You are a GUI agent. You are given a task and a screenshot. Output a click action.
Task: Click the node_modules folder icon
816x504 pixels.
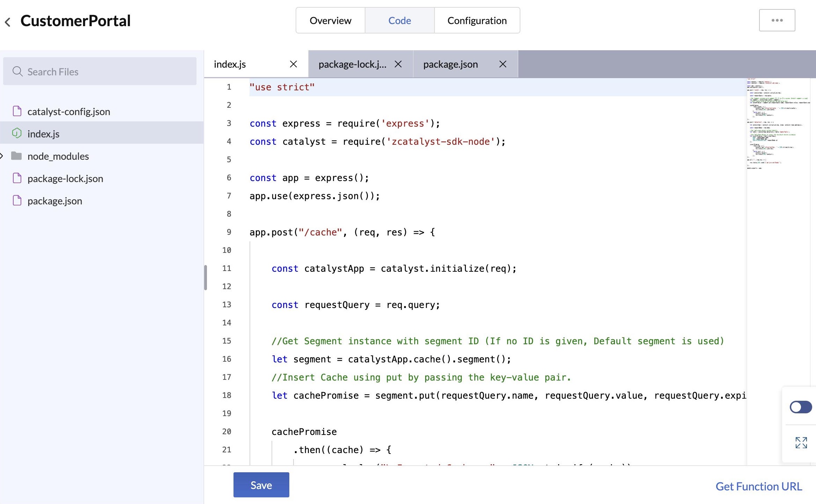[17, 156]
